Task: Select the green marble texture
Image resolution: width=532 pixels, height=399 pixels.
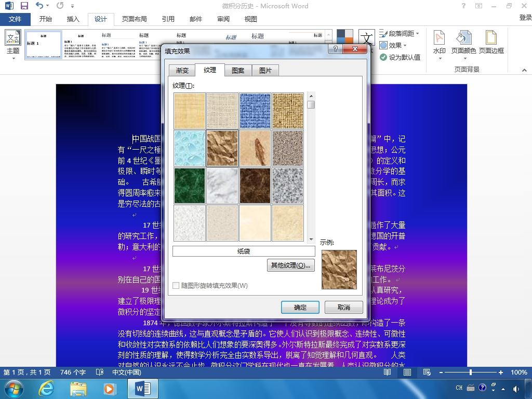Action: click(x=189, y=185)
